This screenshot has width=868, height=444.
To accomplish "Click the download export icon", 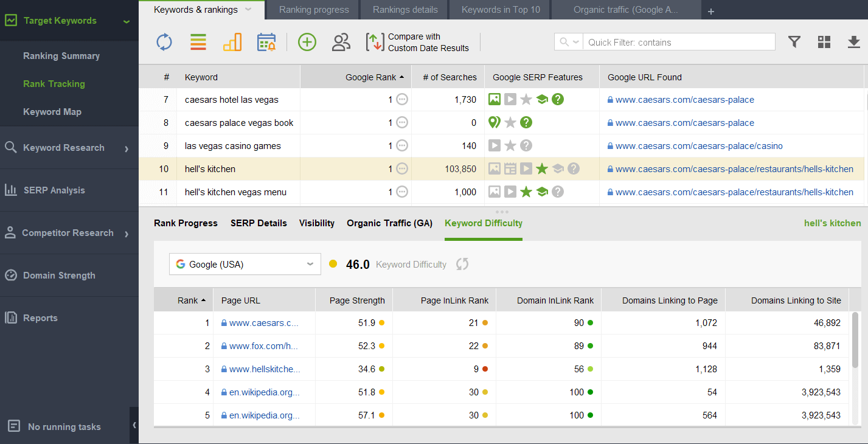I will tap(854, 41).
